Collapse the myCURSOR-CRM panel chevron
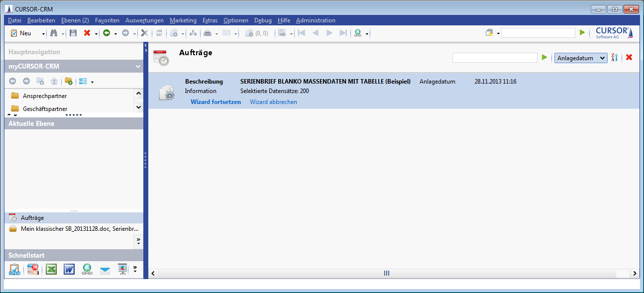 pos(138,66)
